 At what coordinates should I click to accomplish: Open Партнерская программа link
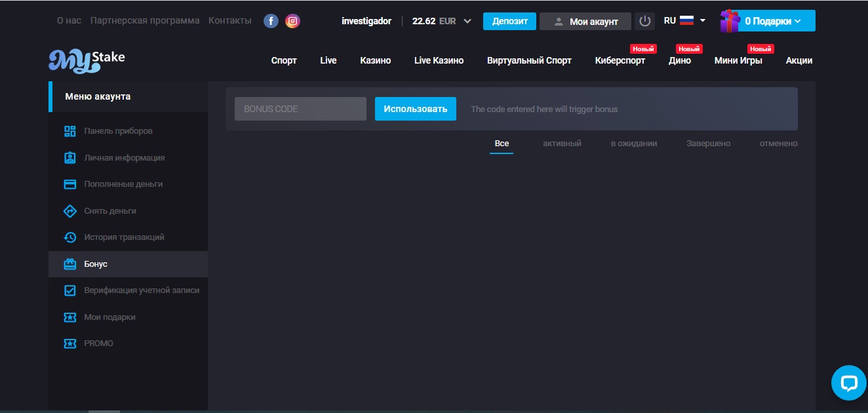point(145,20)
